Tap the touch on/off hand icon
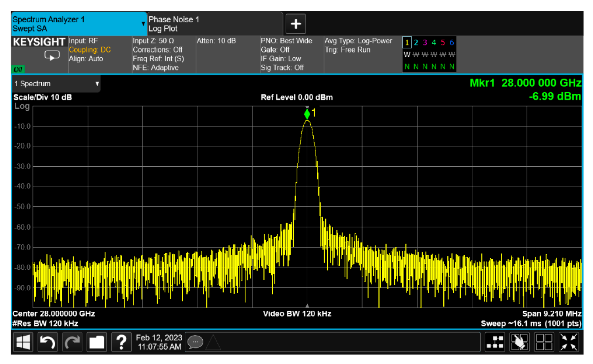The width and height of the screenshot is (593, 364). pyautogui.click(x=519, y=342)
